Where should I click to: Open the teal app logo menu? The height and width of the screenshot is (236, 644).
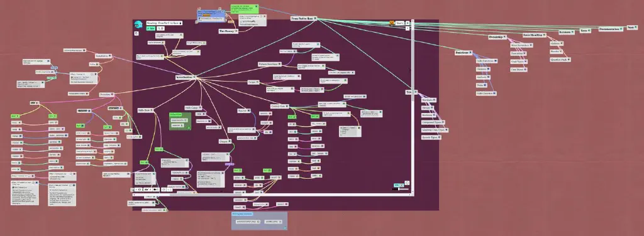138,24
